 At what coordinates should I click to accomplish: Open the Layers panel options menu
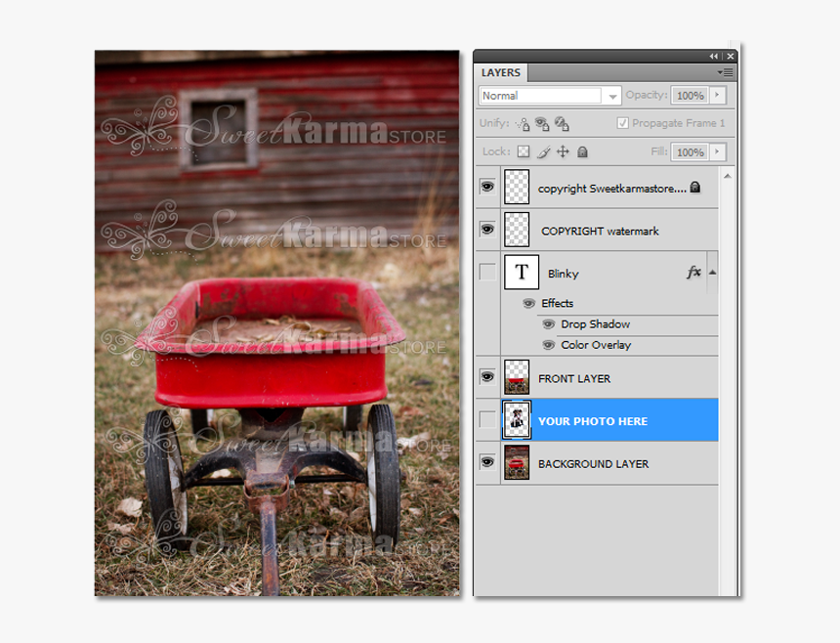coord(726,72)
